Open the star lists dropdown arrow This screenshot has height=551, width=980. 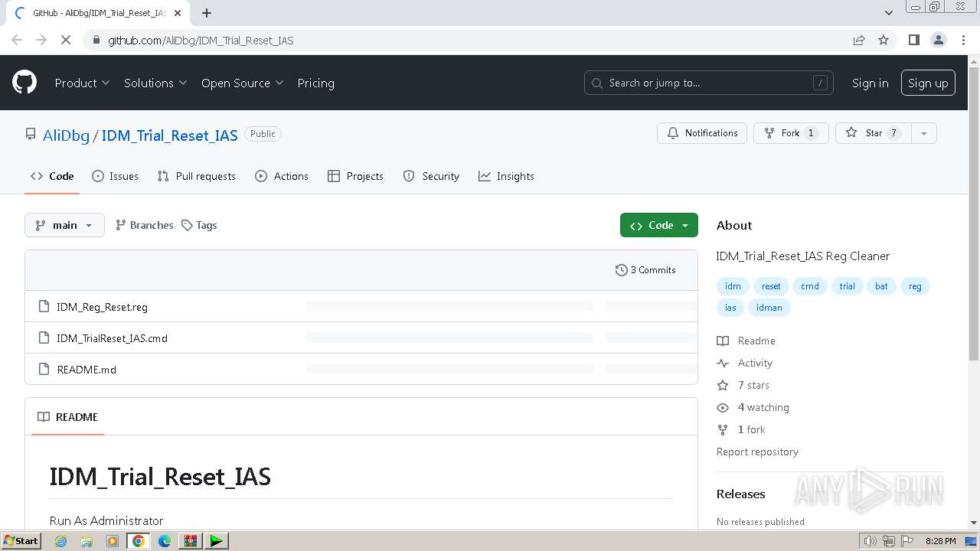[924, 133]
